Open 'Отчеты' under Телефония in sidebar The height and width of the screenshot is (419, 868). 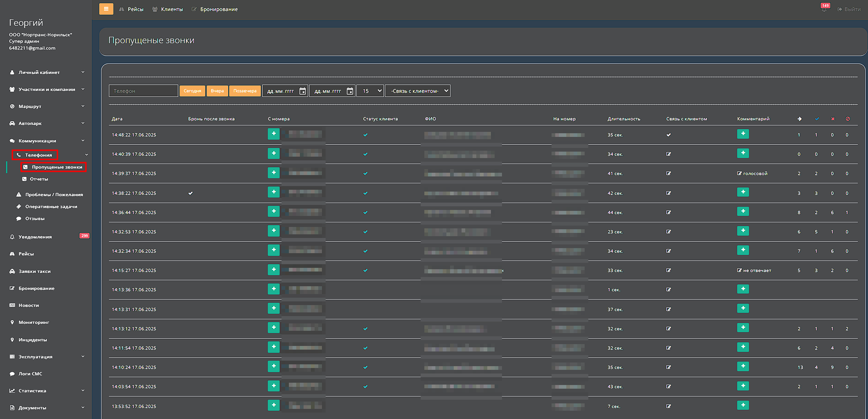point(39,179)
